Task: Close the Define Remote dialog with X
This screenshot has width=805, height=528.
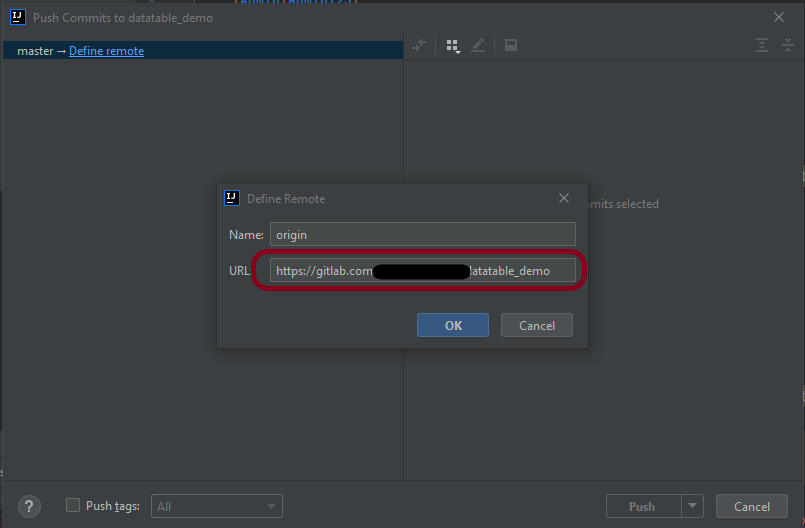Action: (x=564, y=198)
